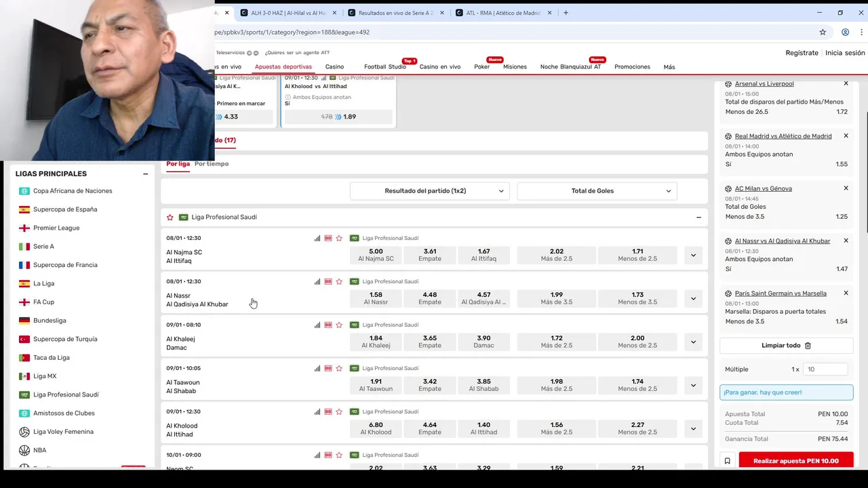This screenshot has width=868, height=488.
Task: Select Serie A in sidebar
Action: [43, 247]
